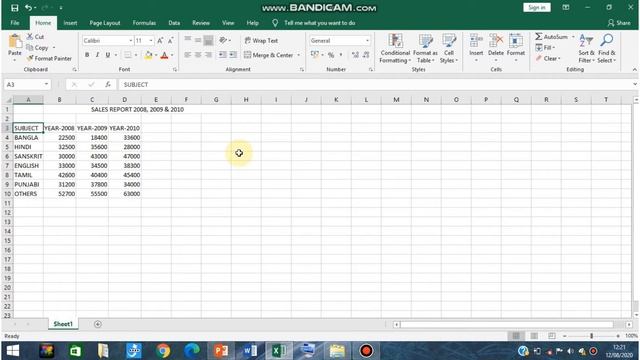The width and height of the screenshot is (640, 360).
Task: Apply center horizontal alignment
Action: (x=198, y=55)
